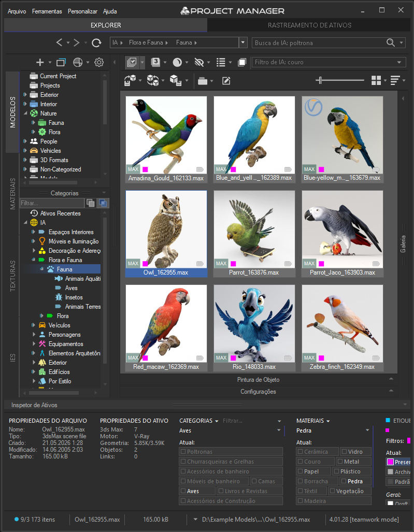
Task: Click the Flora e Fauna breadcrumb
Action: [146, 42]
